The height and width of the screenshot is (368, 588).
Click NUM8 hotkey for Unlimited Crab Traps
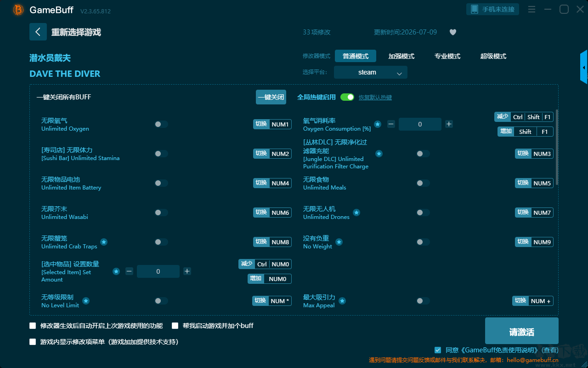(x=272, y=242)
